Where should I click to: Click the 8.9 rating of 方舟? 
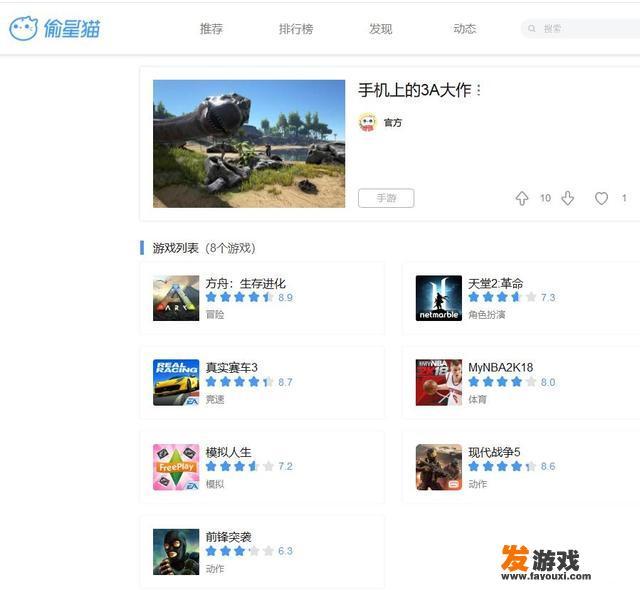pos(285,297)
